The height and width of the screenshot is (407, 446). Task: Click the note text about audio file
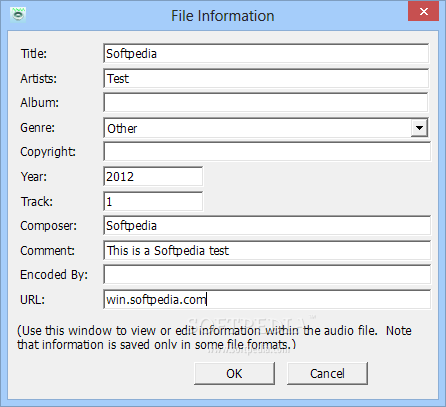coord(214,337)
